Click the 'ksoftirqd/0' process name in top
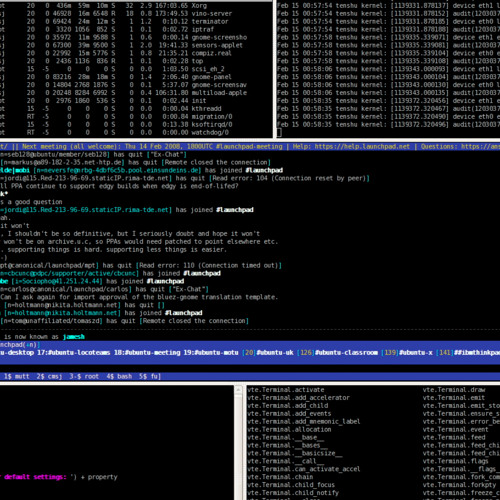 pos(212,125)
